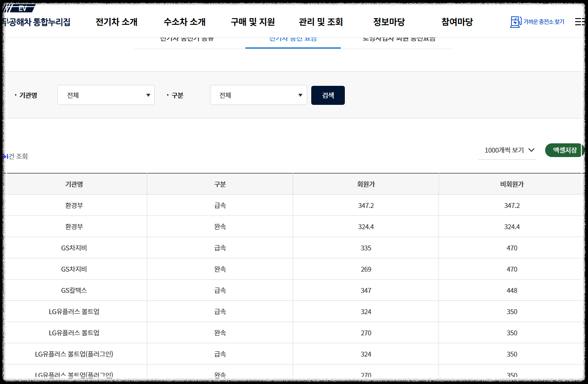588x384 pixels.
Task: Open the 정보마당 menu
Action: click(x=389, y=22)
